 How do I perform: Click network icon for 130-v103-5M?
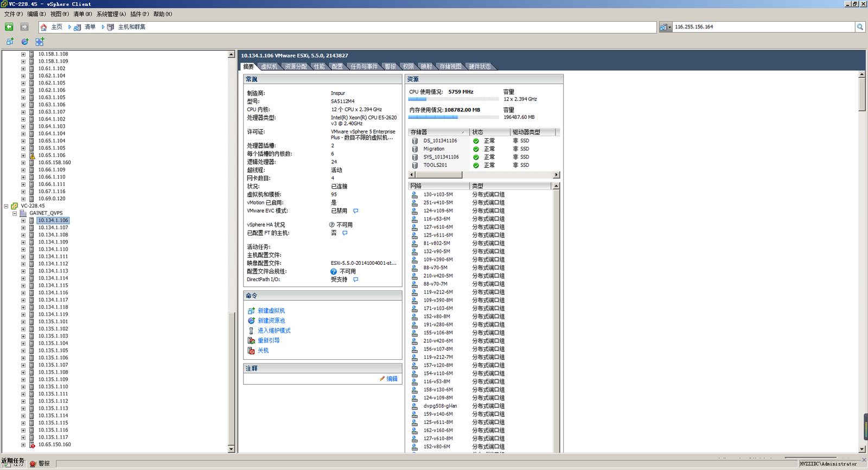[414, 194]
